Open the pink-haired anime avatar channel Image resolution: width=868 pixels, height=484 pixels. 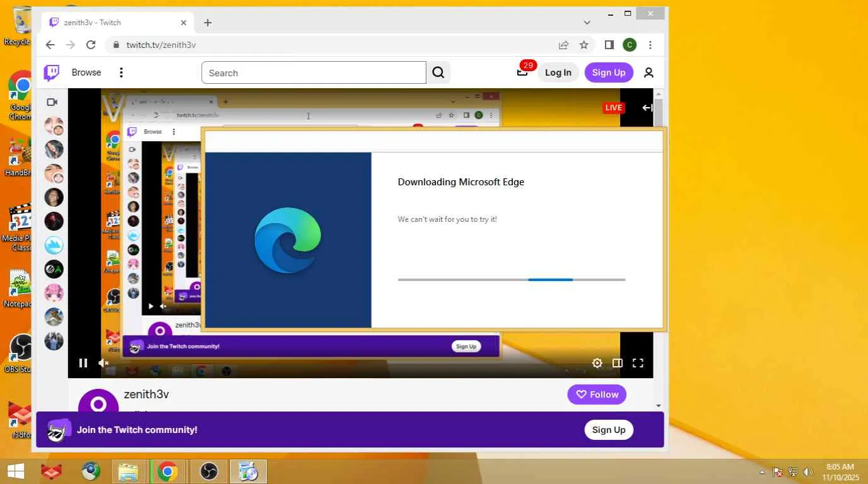[54, 293]
